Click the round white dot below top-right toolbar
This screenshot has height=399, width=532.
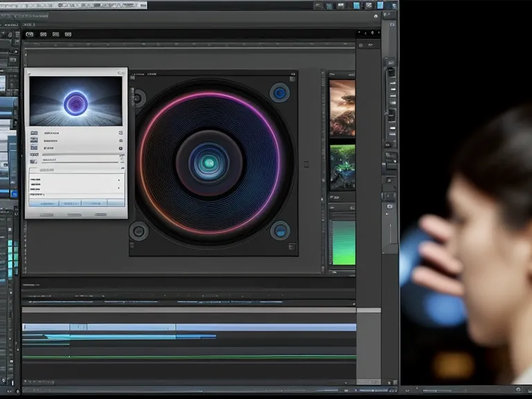(x=375, y=16)
